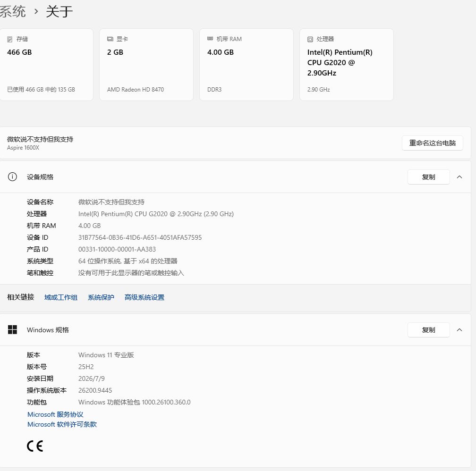Screen dimensions: 476x471
Task: Collapse the Windows 规格 section chevron
Action: point(459,330)
